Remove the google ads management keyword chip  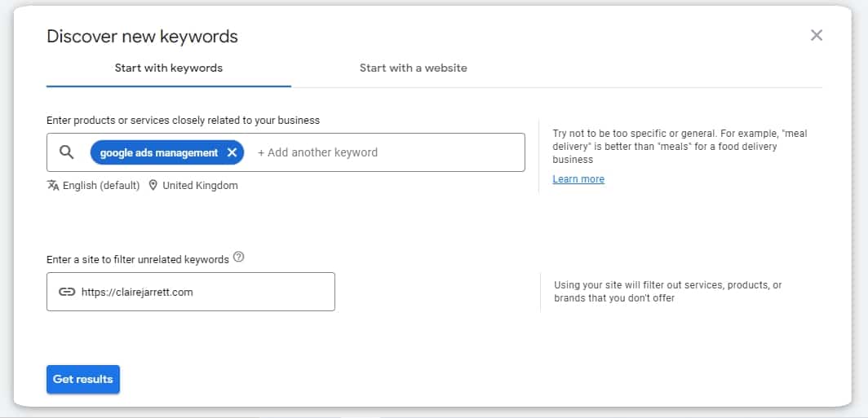[x=232, y=152]
